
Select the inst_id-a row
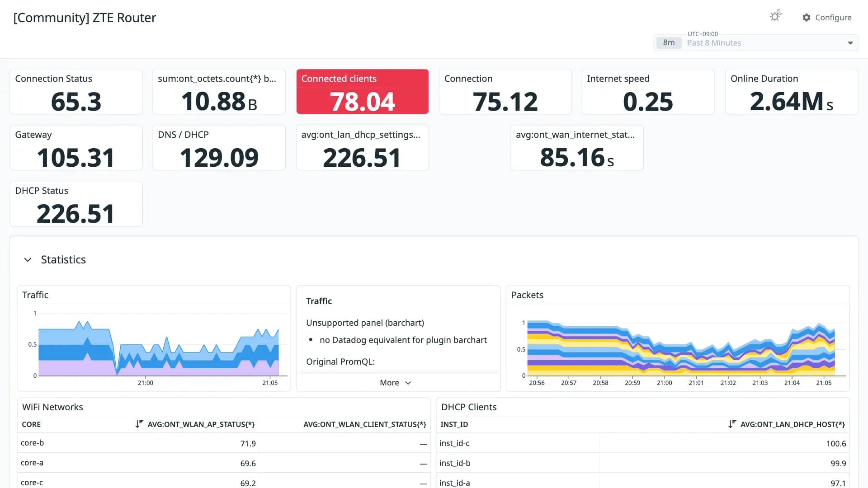click(x=643, y=481)
